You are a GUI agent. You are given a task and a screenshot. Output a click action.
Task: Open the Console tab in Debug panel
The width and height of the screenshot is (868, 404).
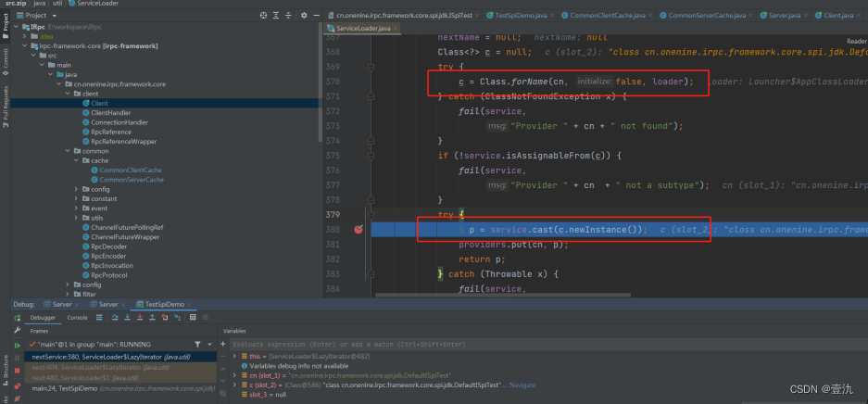pos(77,318)
